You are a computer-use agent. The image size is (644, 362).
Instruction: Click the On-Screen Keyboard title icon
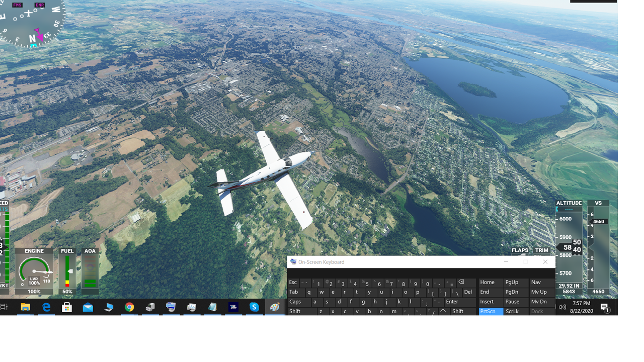click(x=292, y=262)
